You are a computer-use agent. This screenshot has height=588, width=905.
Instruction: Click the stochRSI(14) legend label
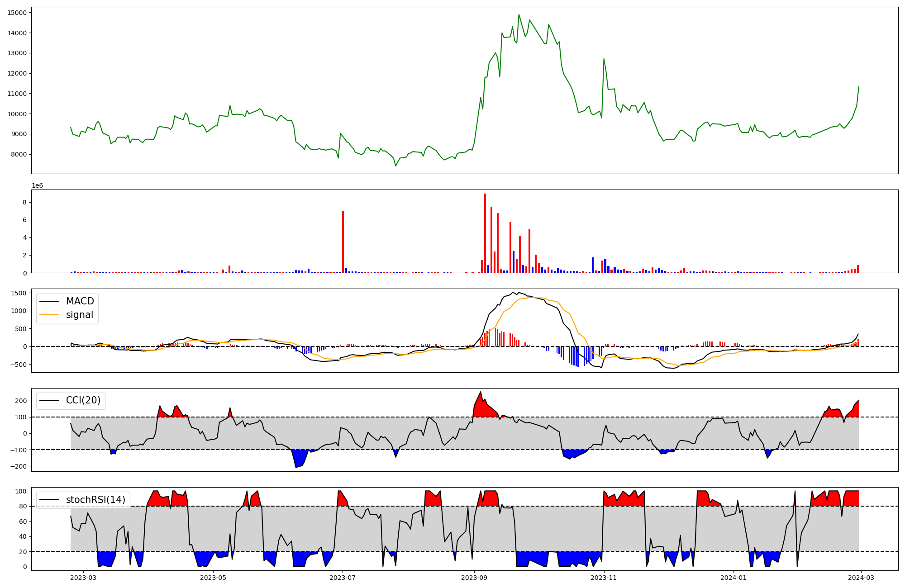click(95, 500)
